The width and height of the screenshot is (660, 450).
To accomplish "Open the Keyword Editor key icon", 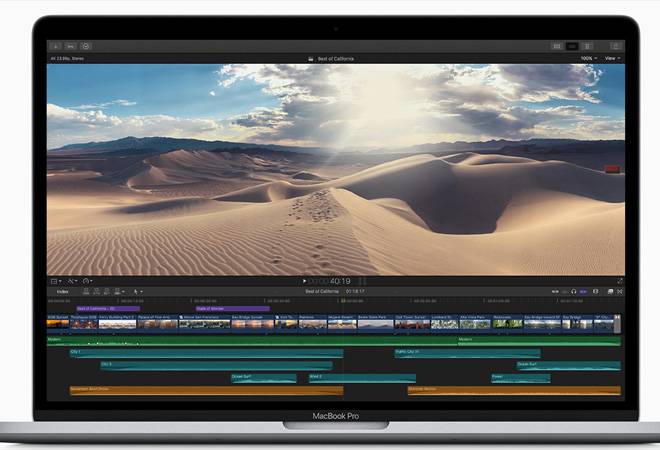I will [71, 46].
